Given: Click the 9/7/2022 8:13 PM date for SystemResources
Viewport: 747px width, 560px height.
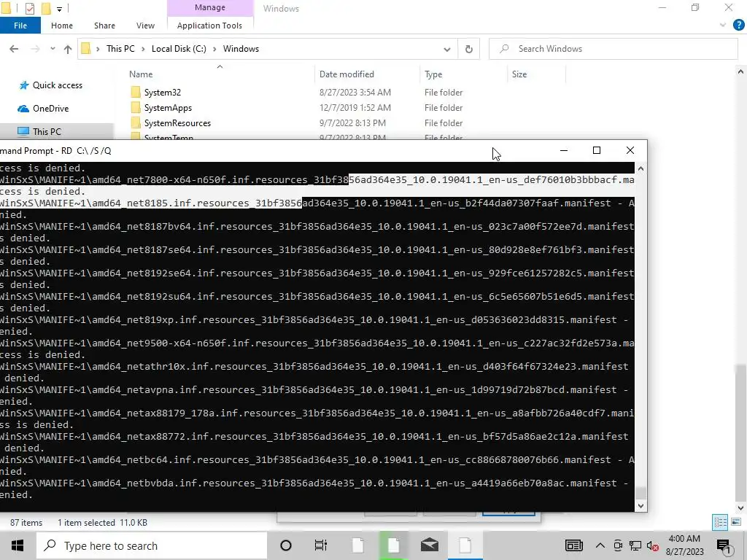Looking at the screenshot, I should click(352, 122).
